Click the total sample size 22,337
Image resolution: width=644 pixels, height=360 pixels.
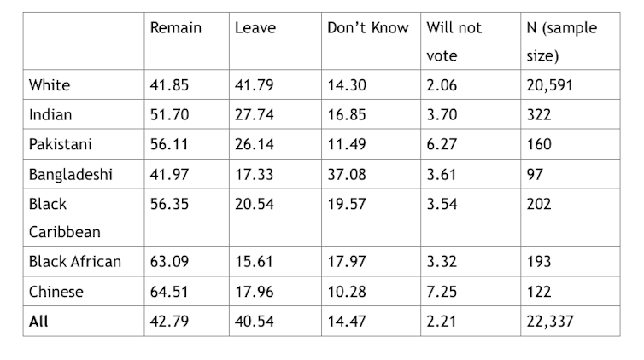[550, 321]
